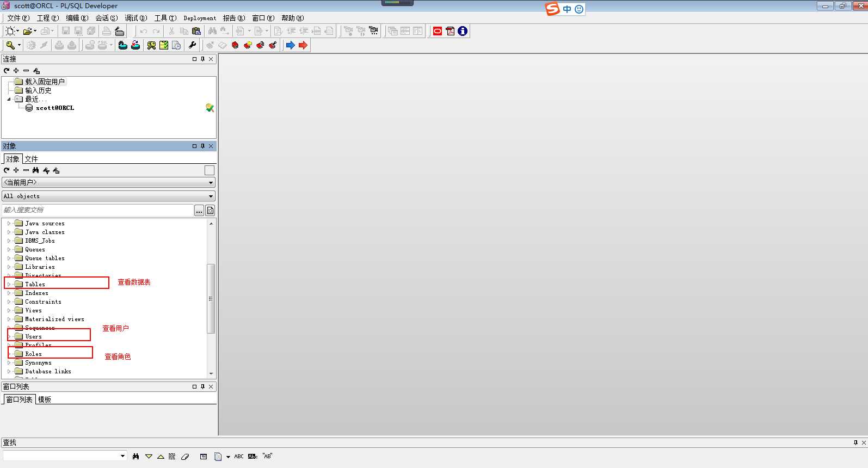868x468 pixels.
Task: Click the Find binoculars icon in main toolbar
Action: [x=212, y=31]
